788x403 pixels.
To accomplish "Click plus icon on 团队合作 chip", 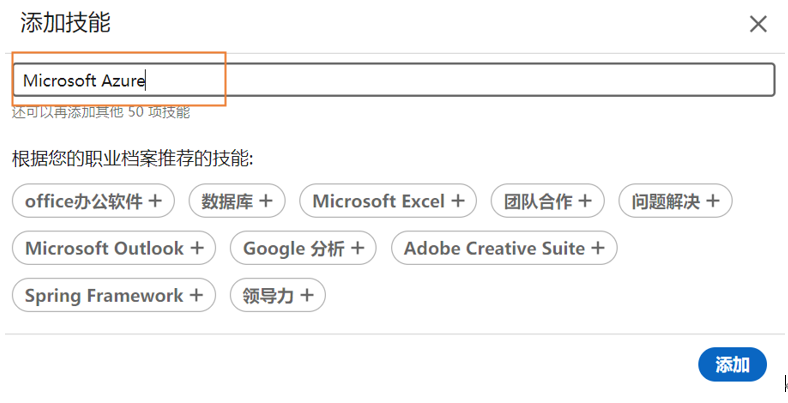I will [584, 201].
